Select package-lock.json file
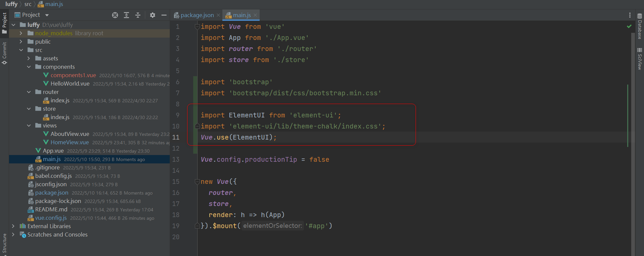Image resolution: width=644 pixels, height=256 pixels. click(x=58, y=201)
